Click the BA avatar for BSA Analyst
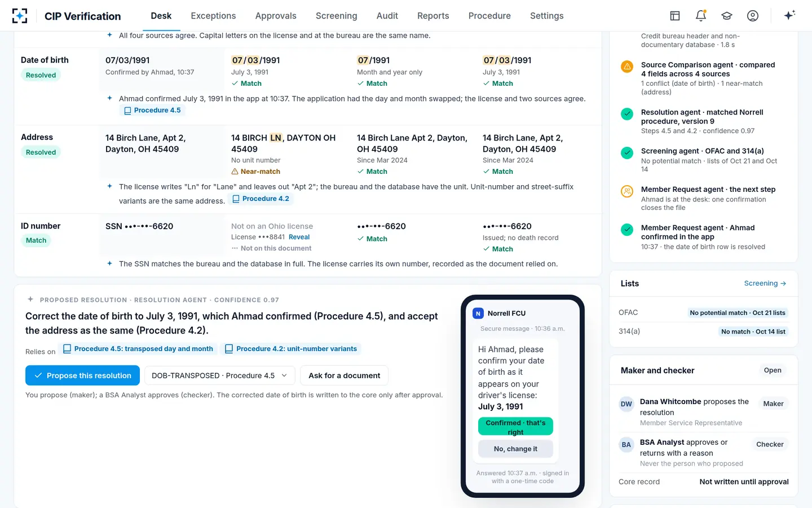This screenshot has width=812, height=508. tap(626, 445)
